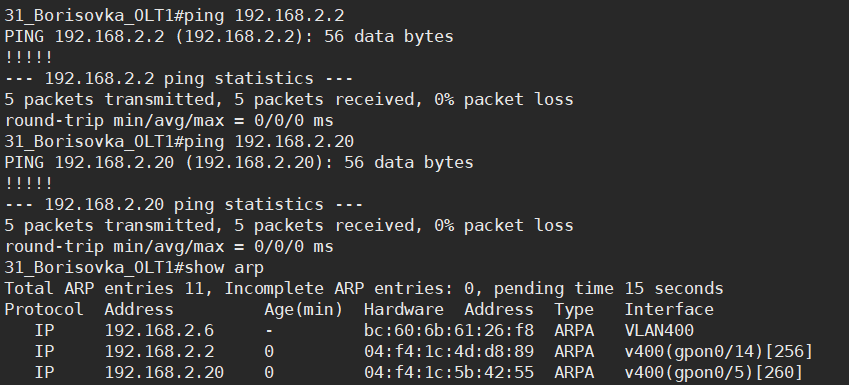This screenshot has height=385, width=849.
Task: Click the MAC address bc:60:6b:61:26:f8
Action: (x=449, y=330)
